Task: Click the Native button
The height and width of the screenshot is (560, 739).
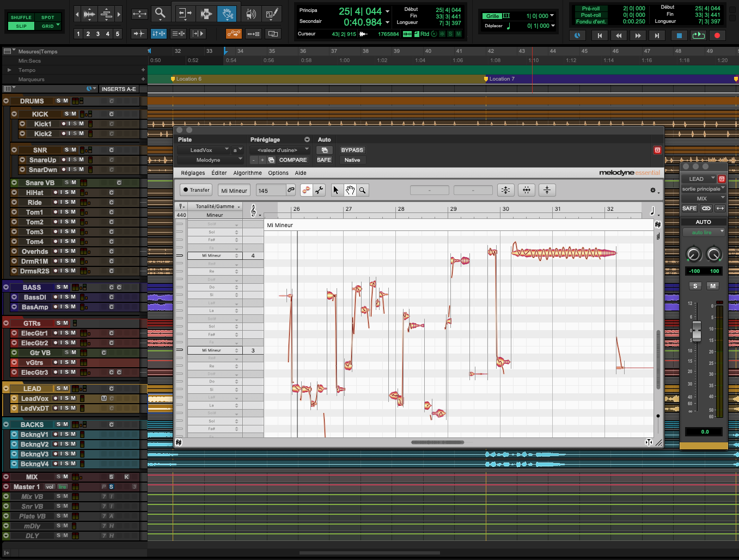Action: click(352, 160)
